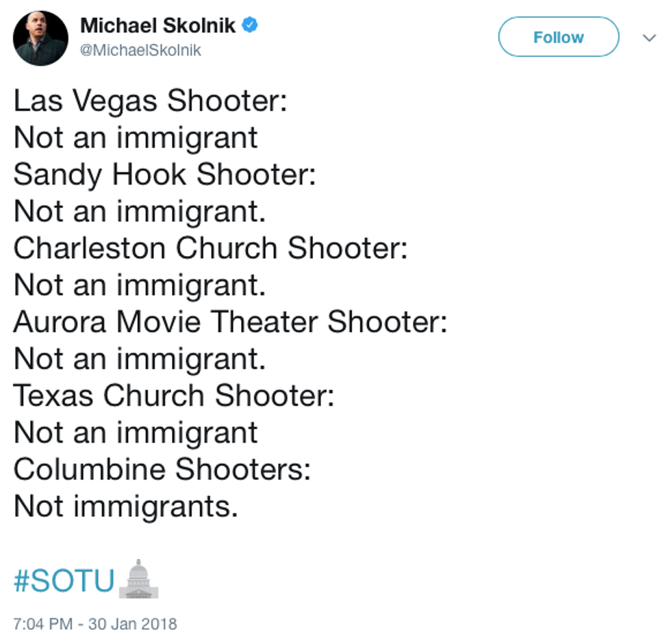Open the tweet options chevron menu
Viewport: 671px width, 644px height.
(x=649, y=38)
